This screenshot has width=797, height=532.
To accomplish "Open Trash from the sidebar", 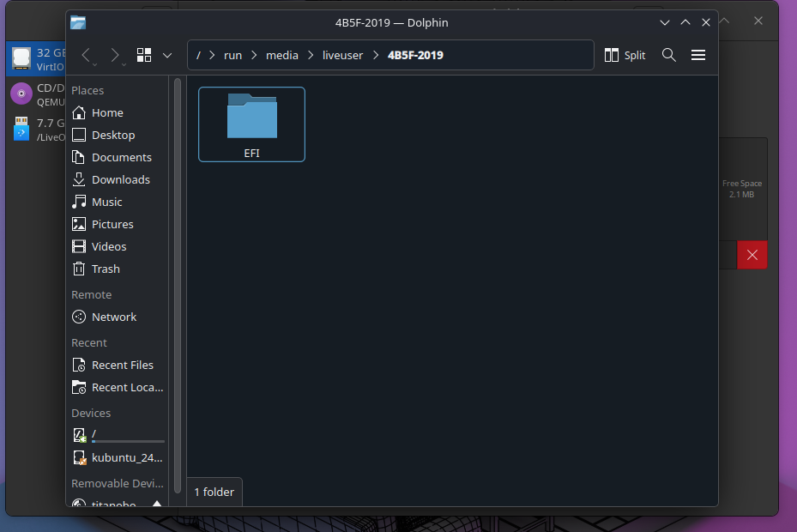I will pyautogui.click(x=106, y=269).
